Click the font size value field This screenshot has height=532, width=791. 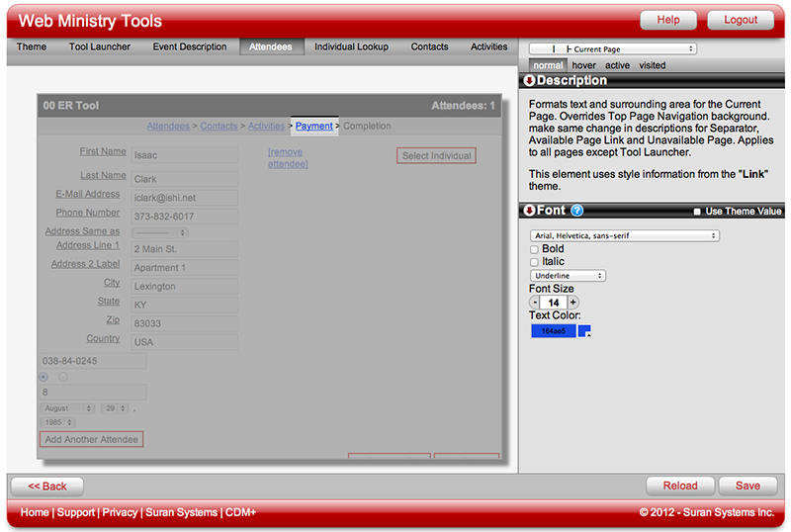pos(554,303)
